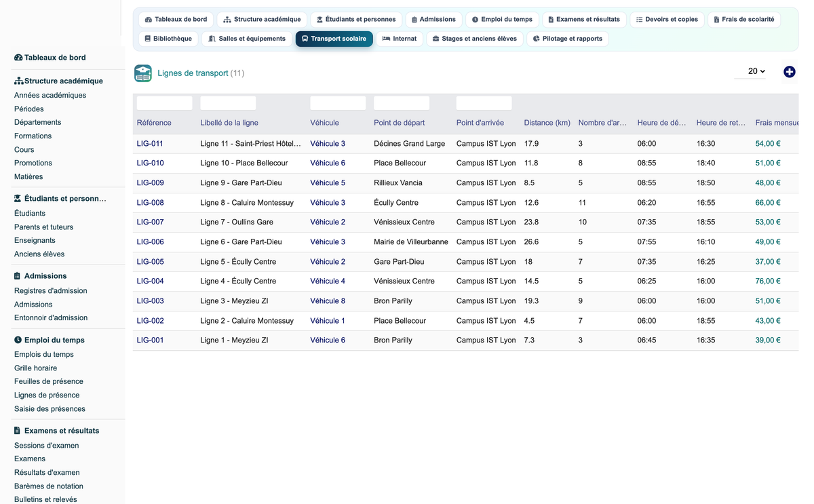
Task: Open Feuilles de présence in sidebar
Action: [49, 382]
